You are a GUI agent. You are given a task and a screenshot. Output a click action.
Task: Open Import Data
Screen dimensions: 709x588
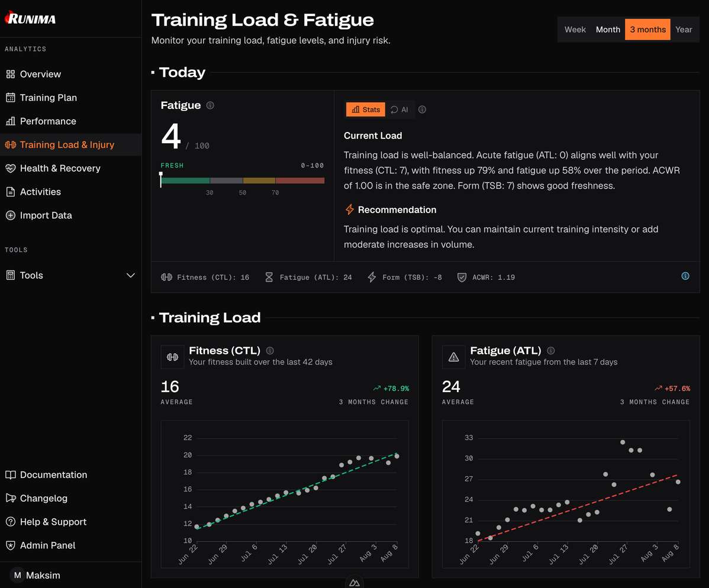[x=70, y=215]
